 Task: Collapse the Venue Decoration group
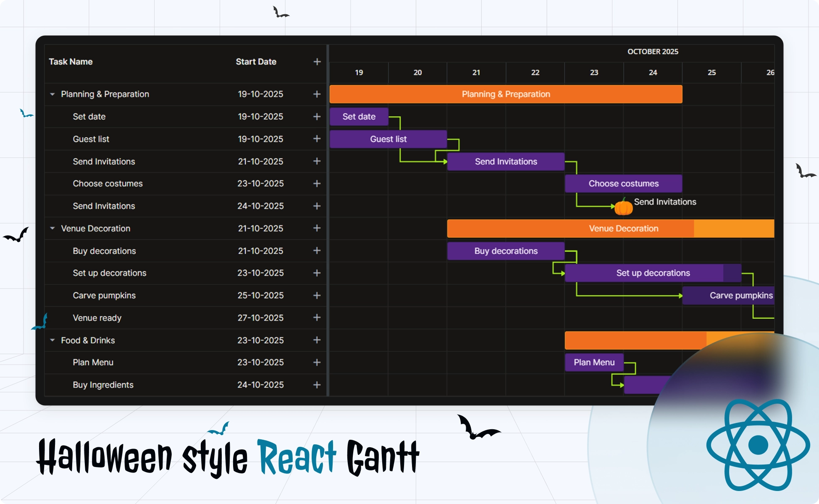pos(52,228)
